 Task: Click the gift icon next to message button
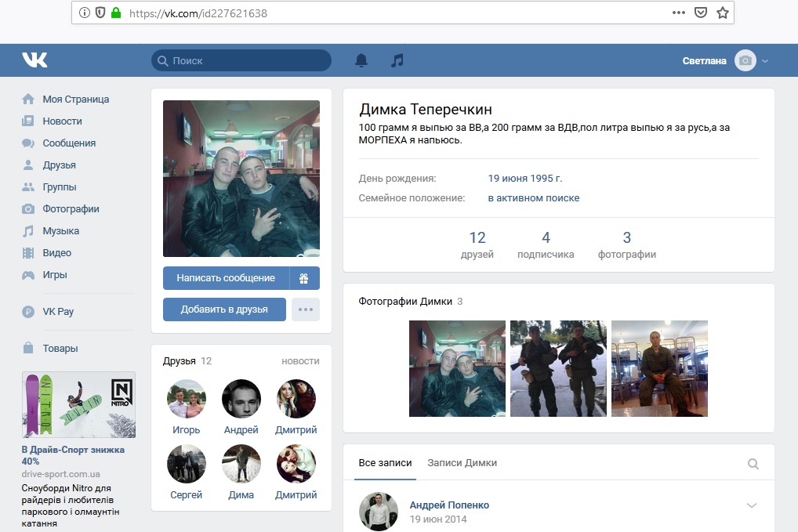tap(304, 278)
